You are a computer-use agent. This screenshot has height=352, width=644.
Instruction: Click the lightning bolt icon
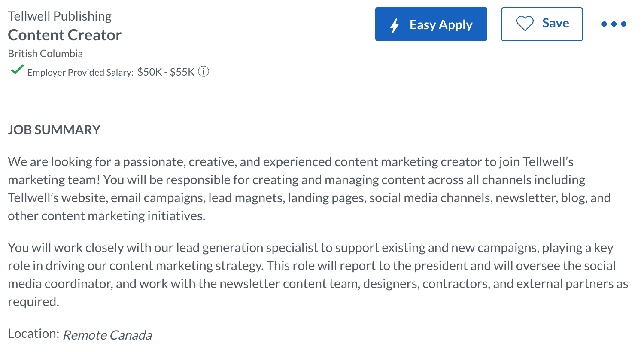395,25
